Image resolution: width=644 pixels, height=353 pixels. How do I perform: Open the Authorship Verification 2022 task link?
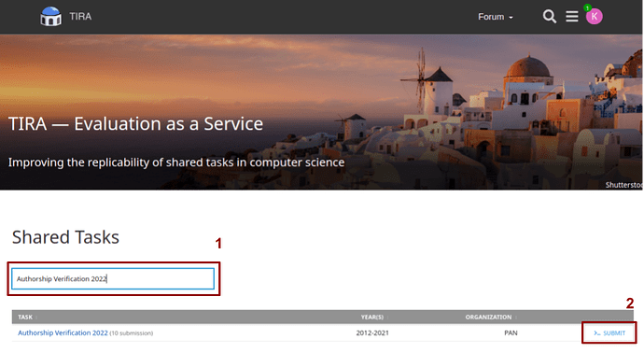tap(63, 332)
